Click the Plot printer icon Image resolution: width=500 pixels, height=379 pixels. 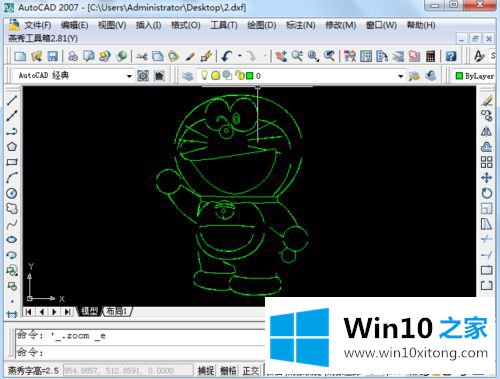click(73, 56)
